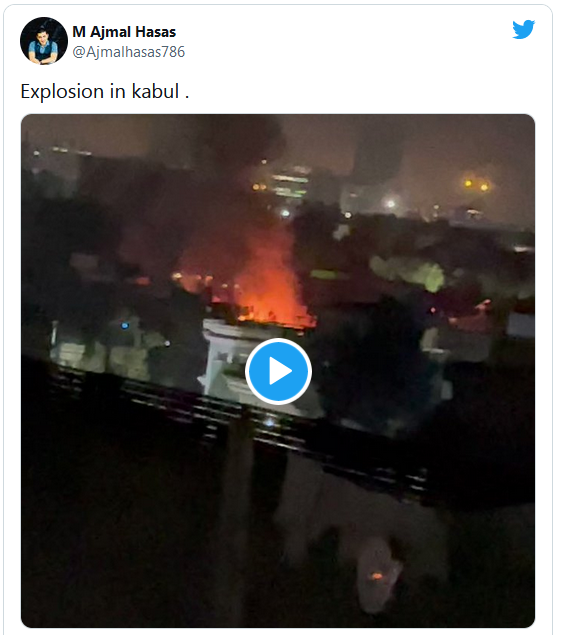Open M Ajmal Hasas profile avatar
The image size is (562, 635).
pos(44,41)
